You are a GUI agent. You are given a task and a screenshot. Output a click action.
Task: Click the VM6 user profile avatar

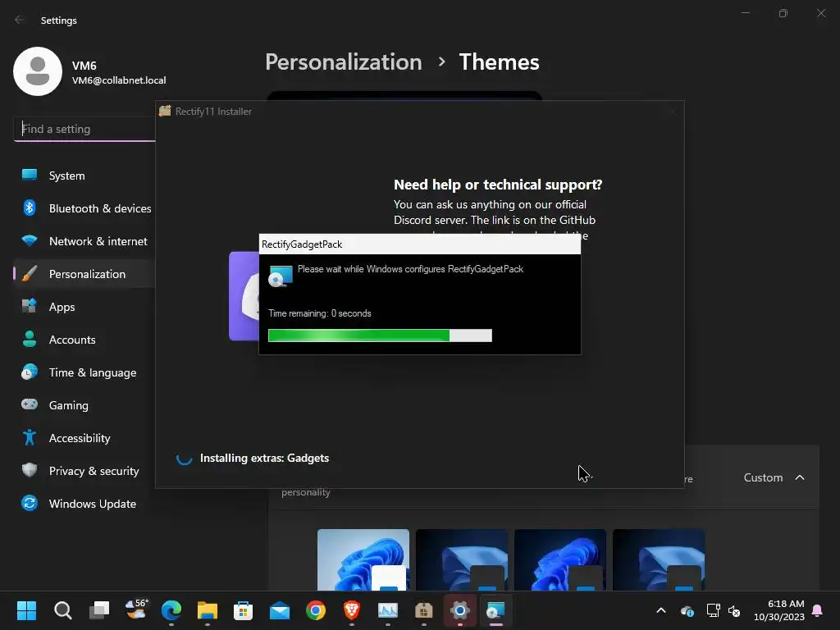coord(38,71)
